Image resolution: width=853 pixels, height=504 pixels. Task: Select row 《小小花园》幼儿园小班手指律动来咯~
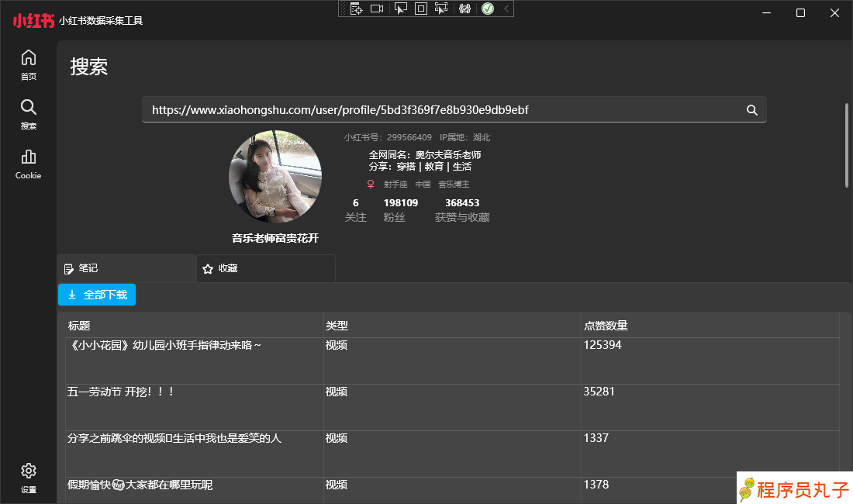point(453,361)
